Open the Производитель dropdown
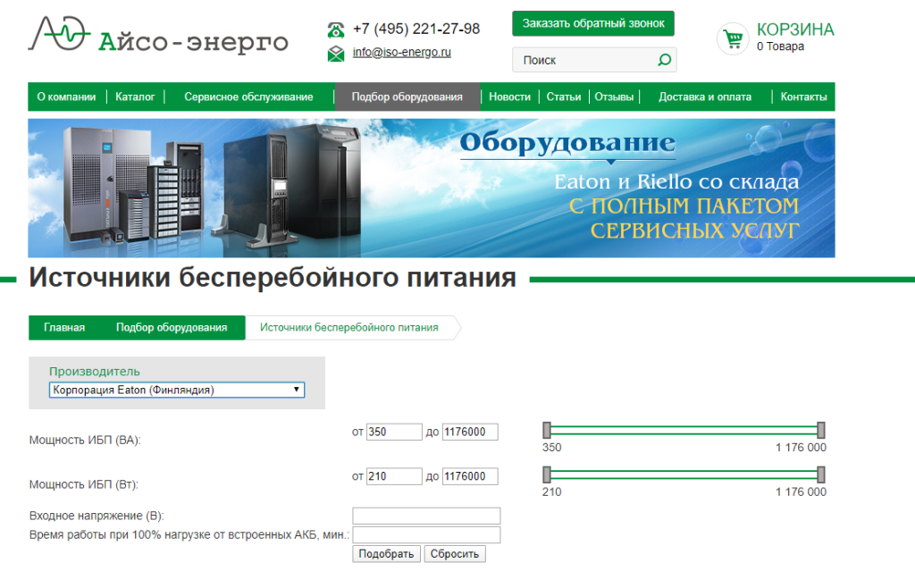Image resolution: width=915 pixels, height=588 pixels. point(177,390)
